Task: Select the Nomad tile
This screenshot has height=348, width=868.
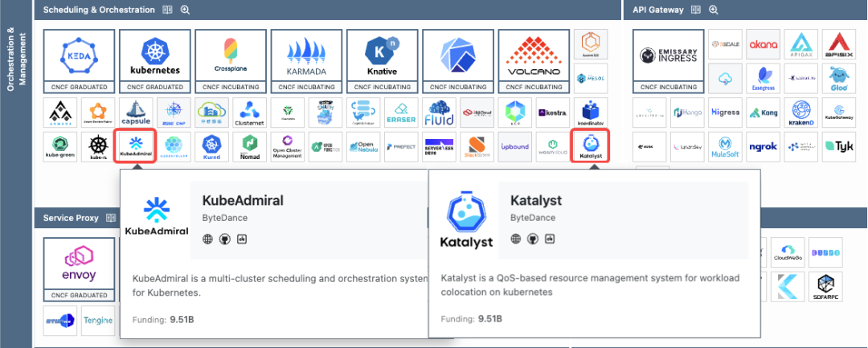Action: tap(250, 146)
